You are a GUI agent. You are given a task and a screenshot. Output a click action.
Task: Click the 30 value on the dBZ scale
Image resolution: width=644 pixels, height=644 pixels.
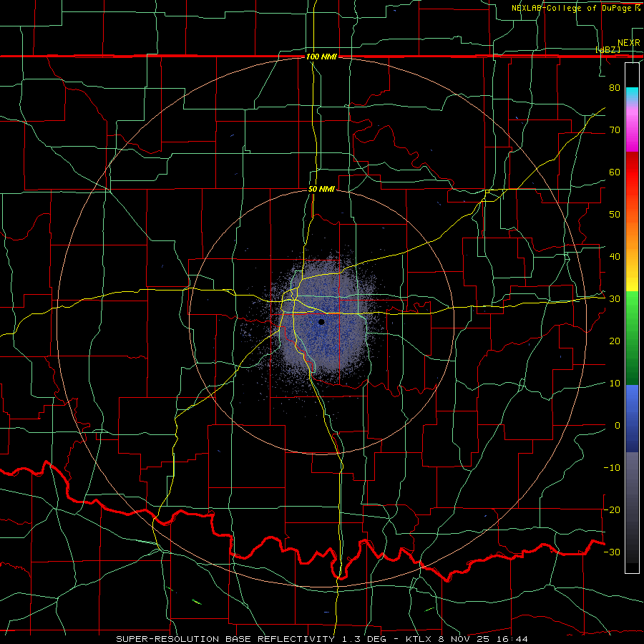[x=615, y=299]
